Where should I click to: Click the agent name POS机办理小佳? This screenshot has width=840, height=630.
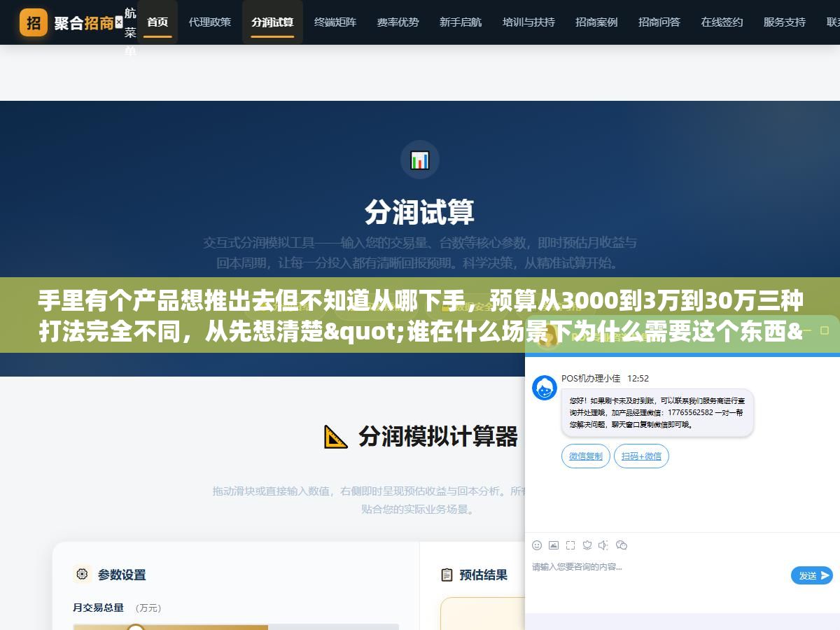coord(591,378)
